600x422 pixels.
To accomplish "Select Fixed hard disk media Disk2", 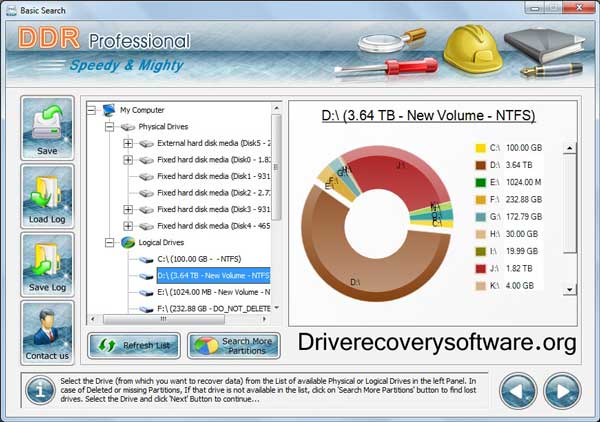I will (x=213, y=193).
